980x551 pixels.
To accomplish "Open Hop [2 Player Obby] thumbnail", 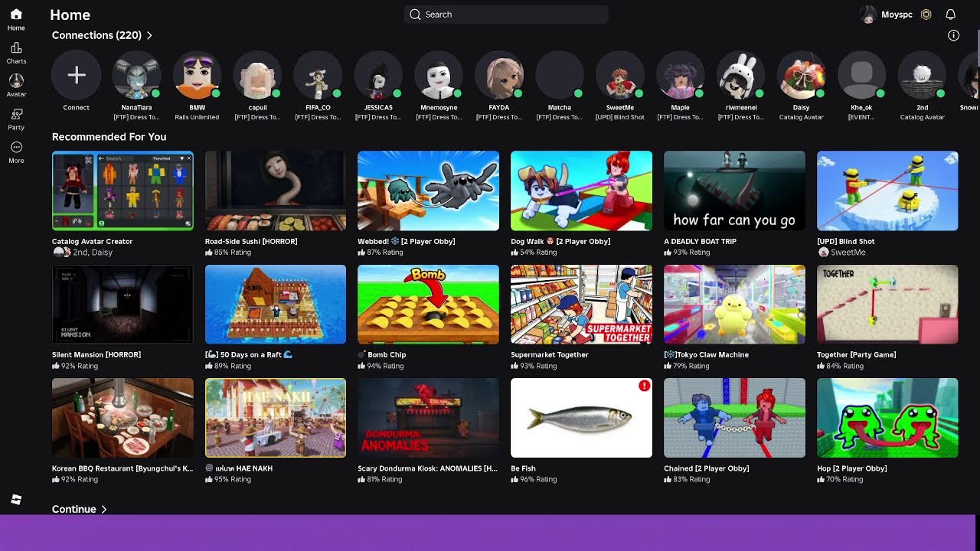I will click(887, 418).
